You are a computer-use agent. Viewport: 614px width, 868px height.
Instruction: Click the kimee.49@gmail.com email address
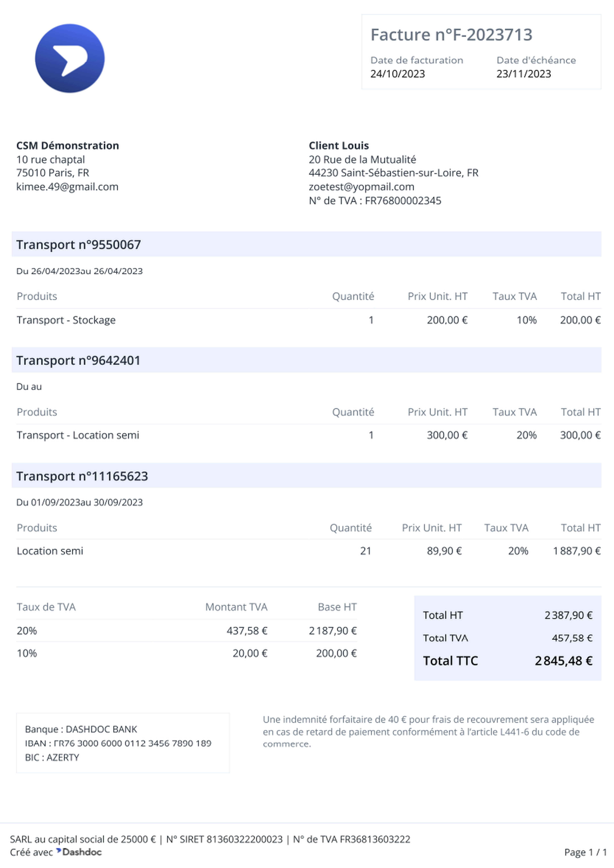tap(67, 187)
